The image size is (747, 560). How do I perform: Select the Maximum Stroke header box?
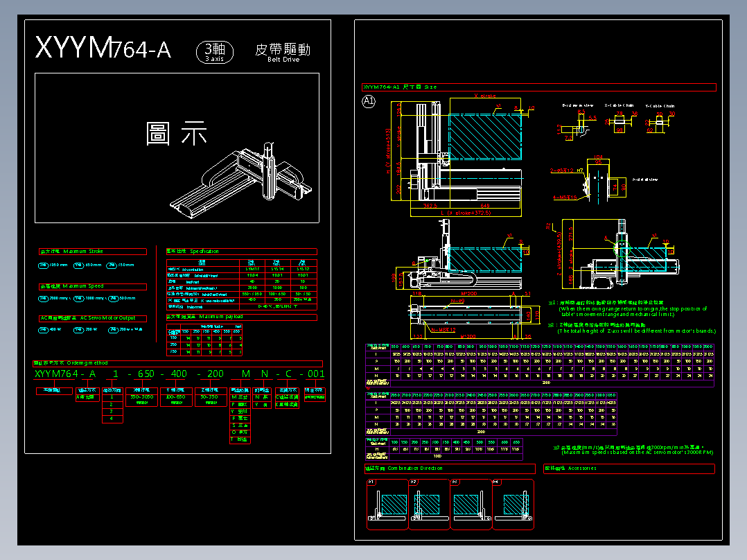(x=93, y=251)
